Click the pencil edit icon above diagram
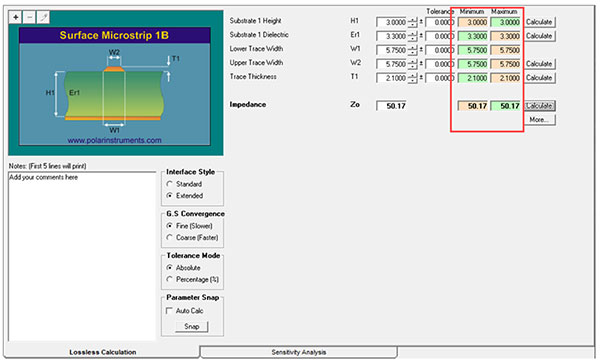The width and height of the screenshot is (600, 362). (x=44, y=17)
